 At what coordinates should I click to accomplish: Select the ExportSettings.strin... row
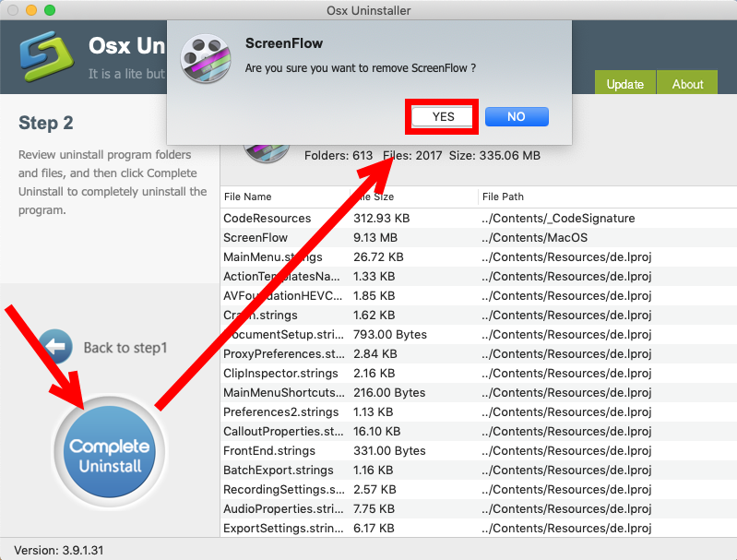[479, 528]
